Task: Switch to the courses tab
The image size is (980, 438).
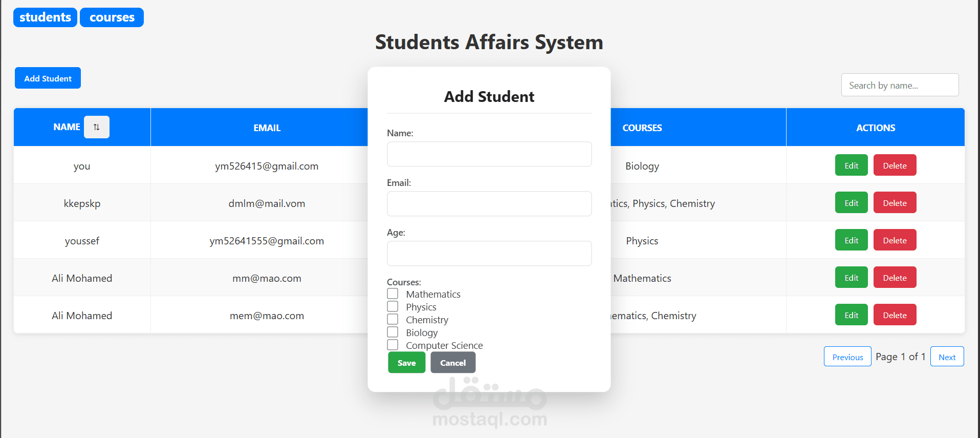Action: point(112,17)
